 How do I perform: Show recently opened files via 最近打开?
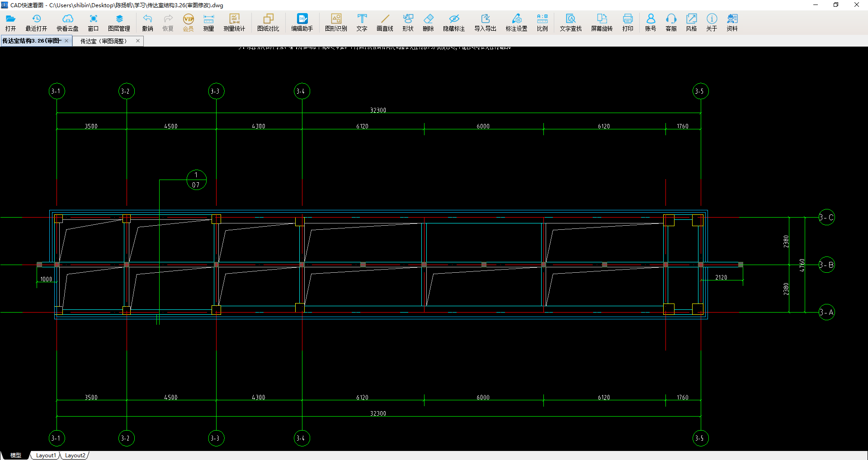[36, 22]
